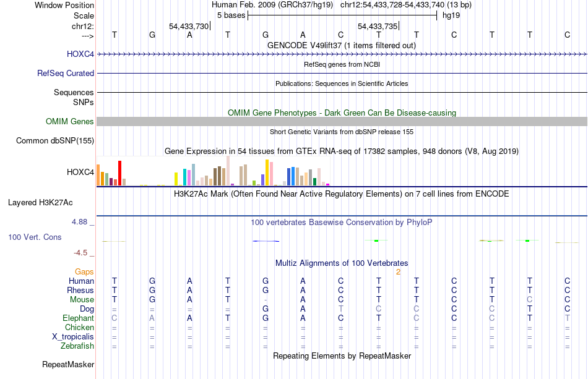The height and width of the screenshot is (379, 588).
Task: Select the Human species label
Action: click(81, 281)
